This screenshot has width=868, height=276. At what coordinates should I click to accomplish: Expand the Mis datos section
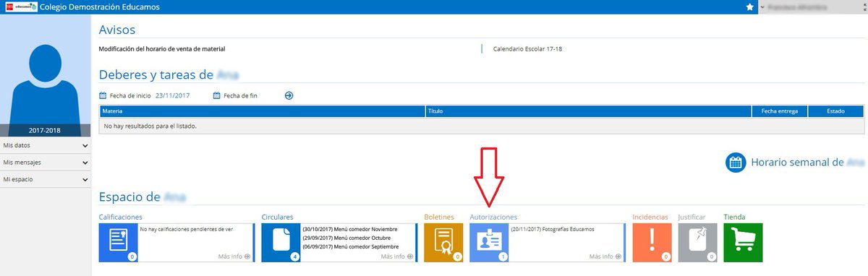pos(46,145)
